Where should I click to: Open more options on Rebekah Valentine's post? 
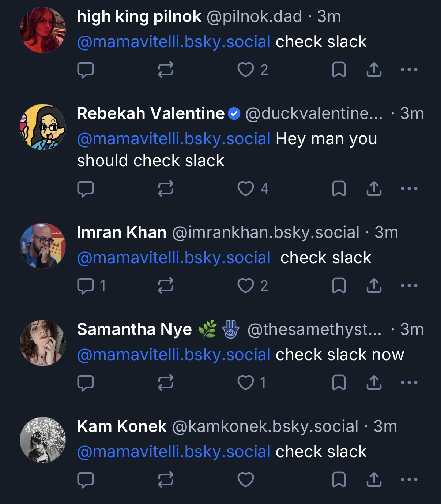tap(409, 188)
